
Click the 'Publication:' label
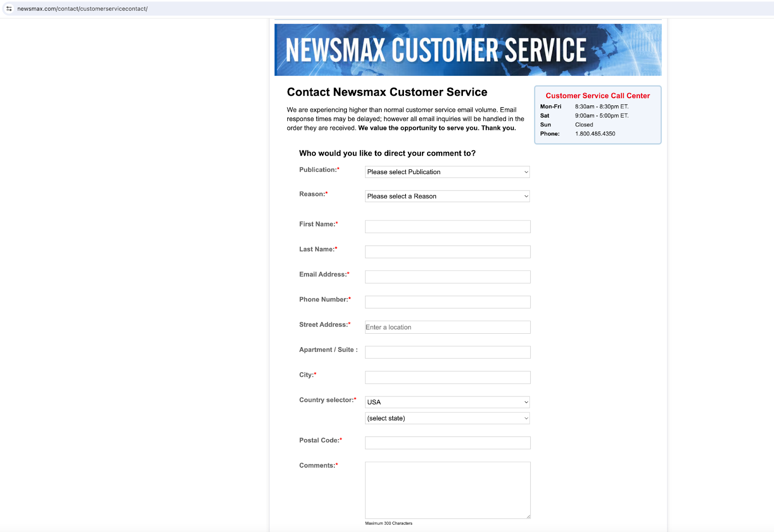[x=319, y=170]
